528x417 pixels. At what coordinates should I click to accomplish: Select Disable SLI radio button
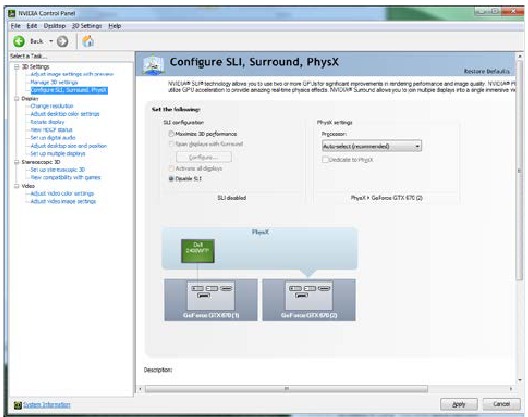(171, 179)
